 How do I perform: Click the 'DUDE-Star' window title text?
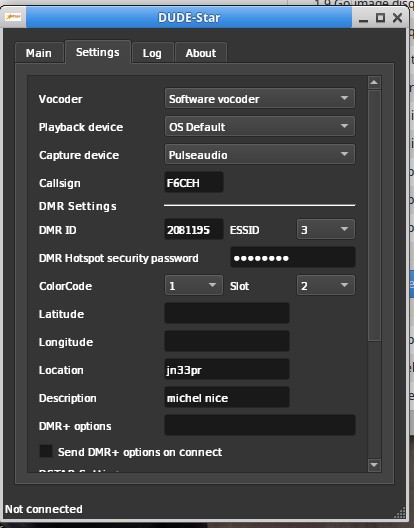tap(189, 18)
